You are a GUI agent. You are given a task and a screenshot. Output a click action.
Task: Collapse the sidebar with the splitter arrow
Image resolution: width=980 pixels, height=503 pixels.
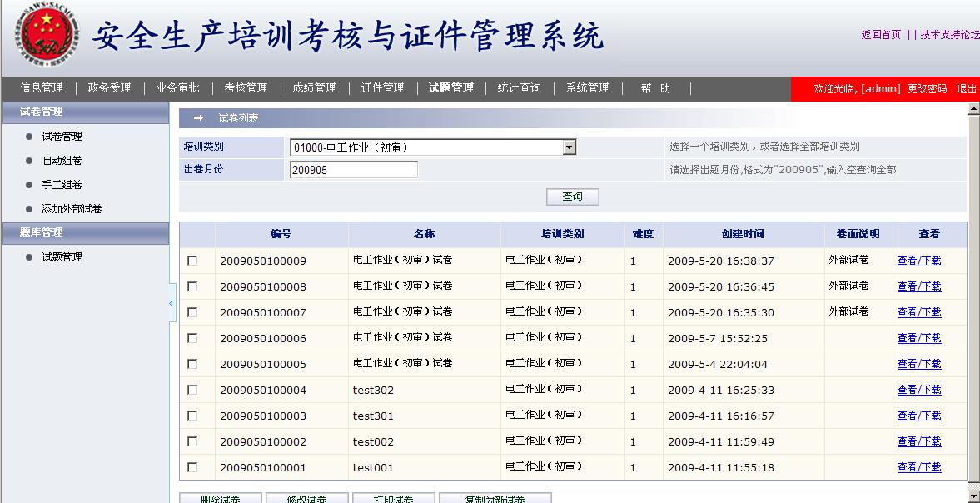[x=172, y=304]
